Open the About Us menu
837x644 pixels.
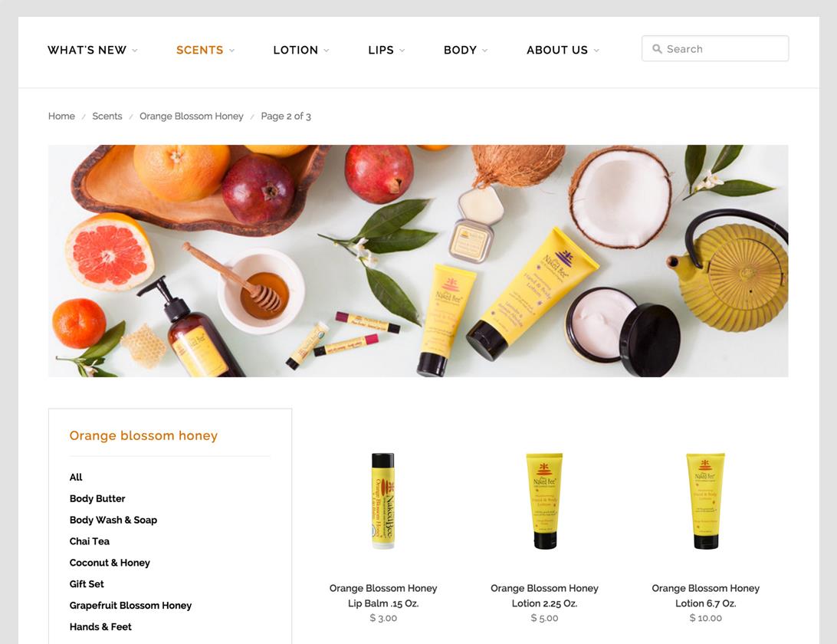[562, 50]
